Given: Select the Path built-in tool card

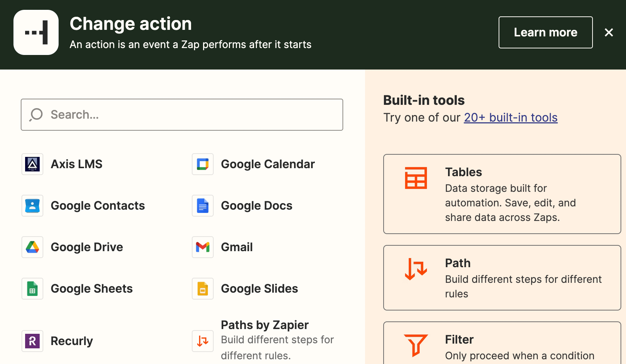Looking at the screenshot, I should pos(502,278).
